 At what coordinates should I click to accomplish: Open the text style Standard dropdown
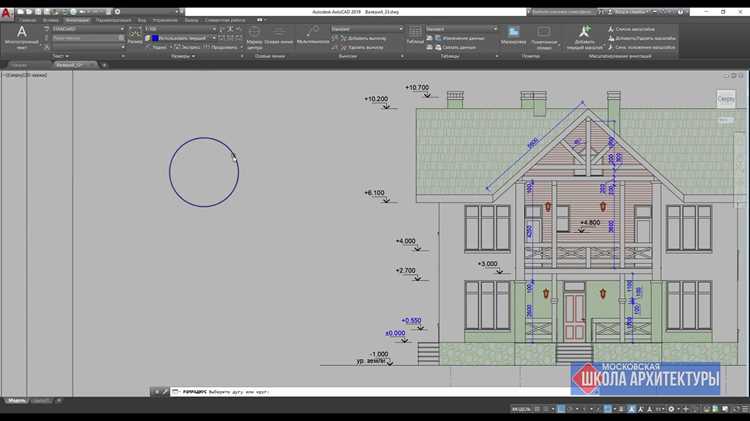click(88, 29)
